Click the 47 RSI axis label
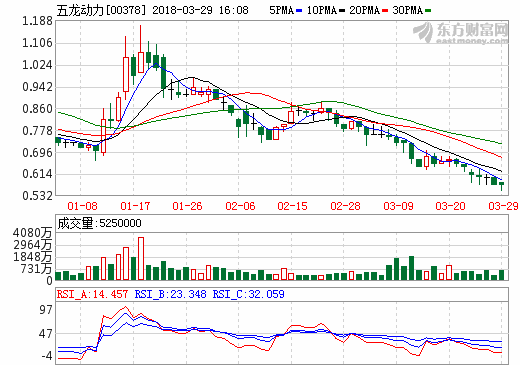 tap(46, 334)
